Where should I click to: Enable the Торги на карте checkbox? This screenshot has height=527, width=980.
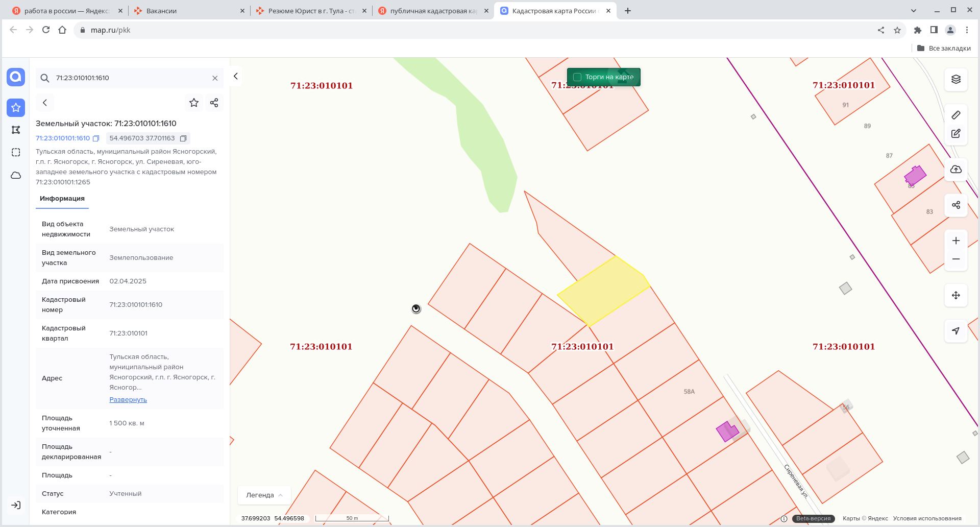[577, 77]
